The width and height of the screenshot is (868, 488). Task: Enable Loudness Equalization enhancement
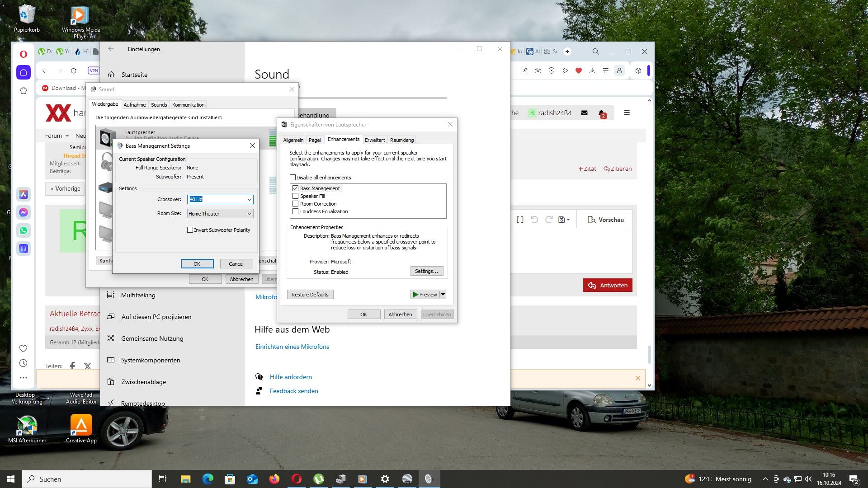(296, 211)
